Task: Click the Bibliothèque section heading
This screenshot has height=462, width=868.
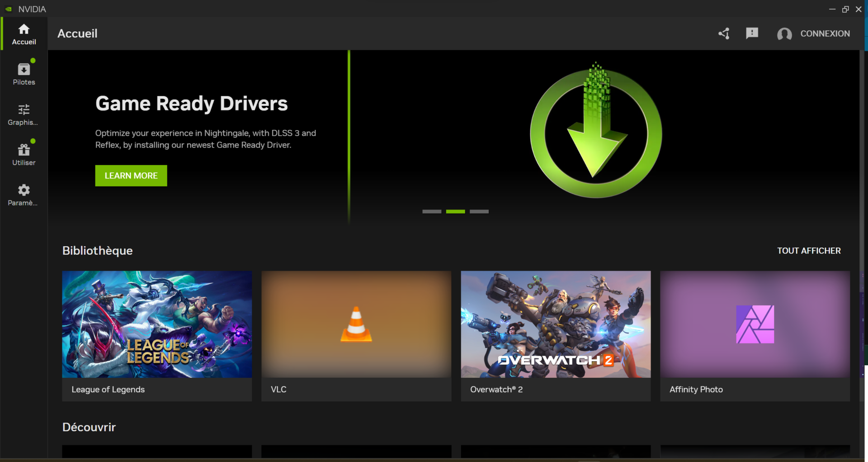Action: [x=98, y=251]
